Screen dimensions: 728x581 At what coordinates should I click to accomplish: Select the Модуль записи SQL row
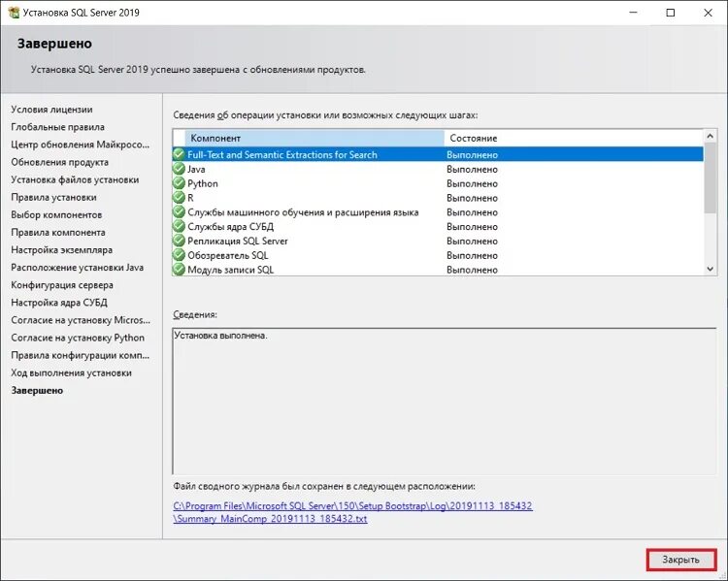(438, 269)
